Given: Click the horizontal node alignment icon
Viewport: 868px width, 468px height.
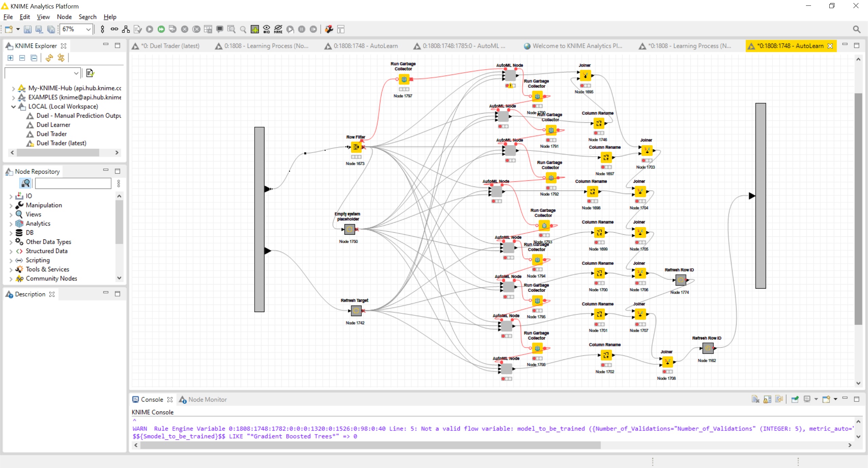Looking at the screenshot, I should point(114,30).
